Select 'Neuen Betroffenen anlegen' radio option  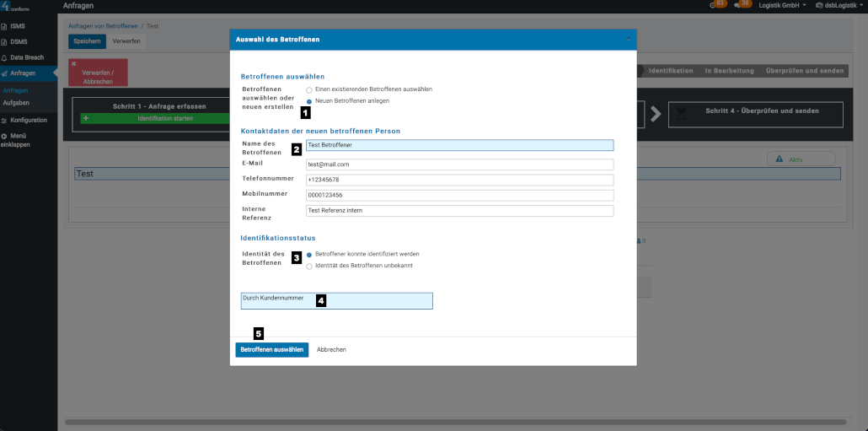tap(309, 100)
